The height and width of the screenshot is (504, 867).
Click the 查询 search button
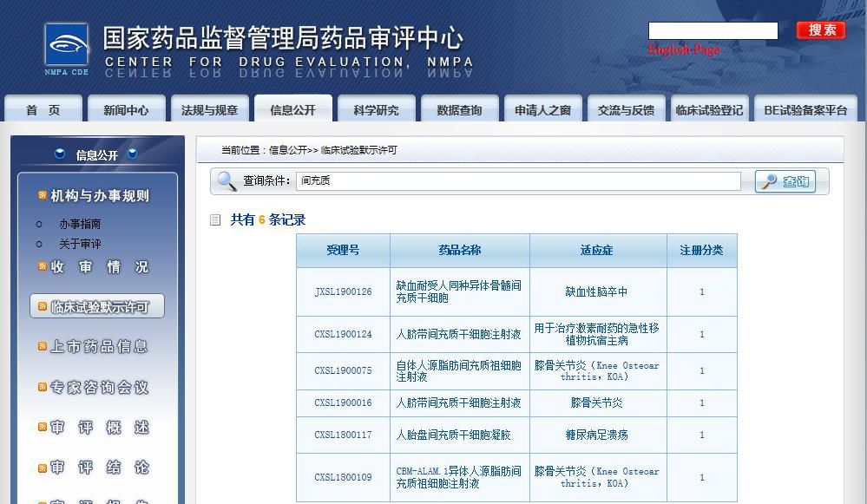[x=785, y=181]
